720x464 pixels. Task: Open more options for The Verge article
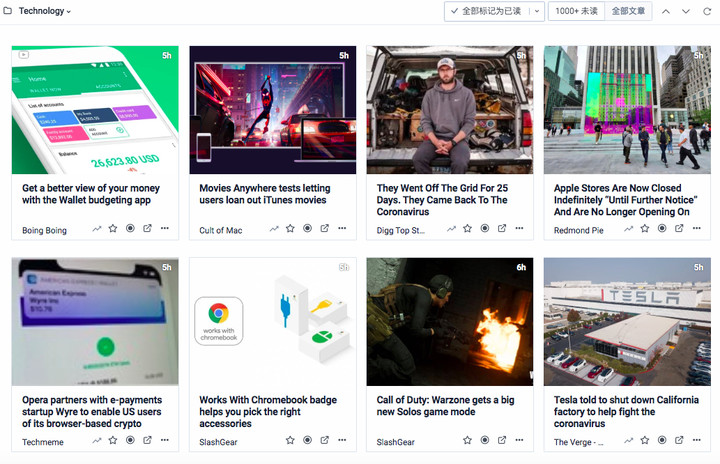click(x=697, y=440)
